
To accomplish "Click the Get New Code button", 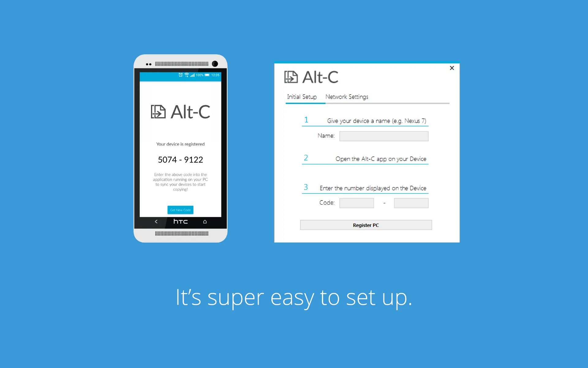I will (x=180, y=209).
